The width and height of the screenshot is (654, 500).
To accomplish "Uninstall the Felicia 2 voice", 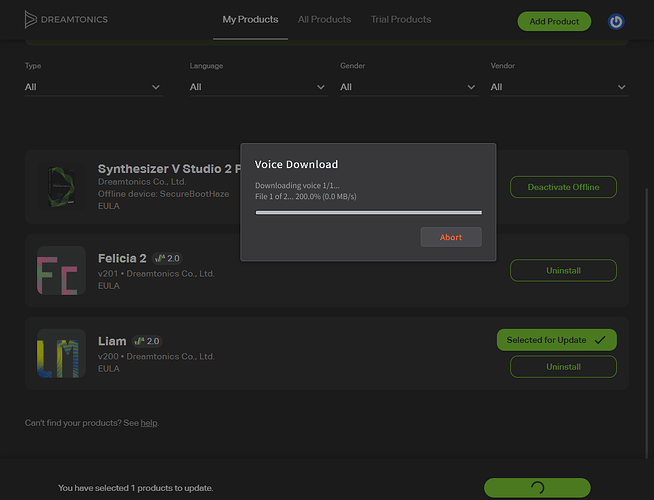I will point(563,271).
